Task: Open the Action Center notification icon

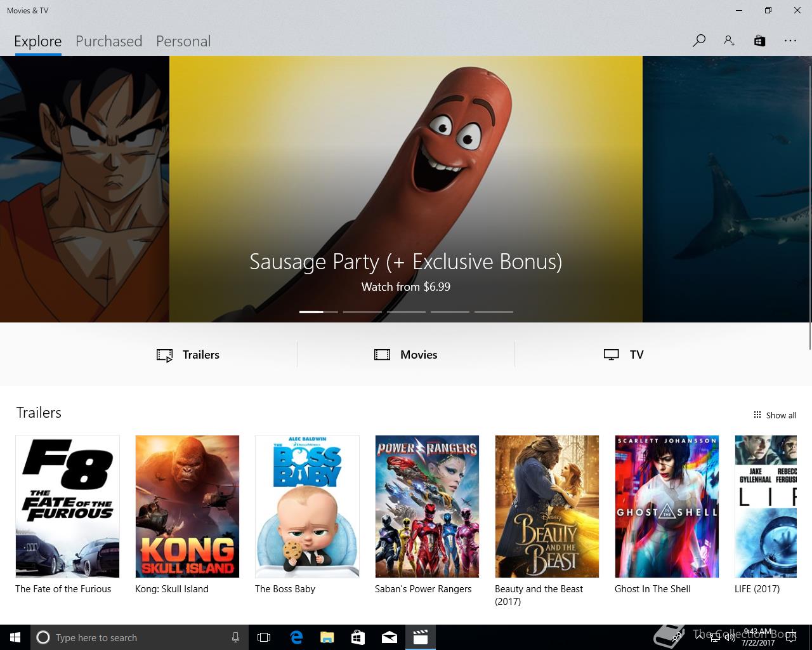Action: [x=790, y=637]
